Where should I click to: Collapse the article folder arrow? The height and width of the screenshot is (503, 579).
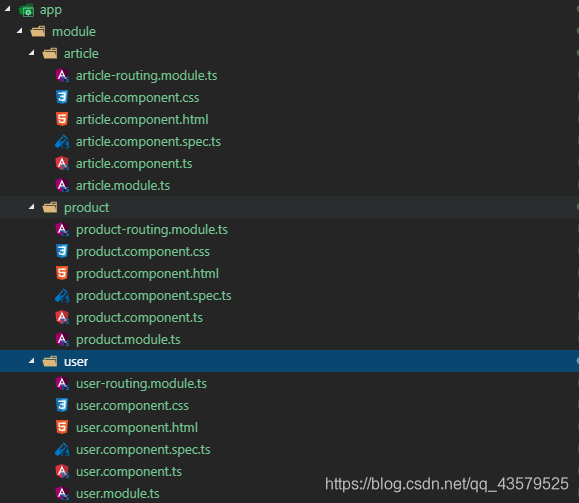tap(32, 53)
